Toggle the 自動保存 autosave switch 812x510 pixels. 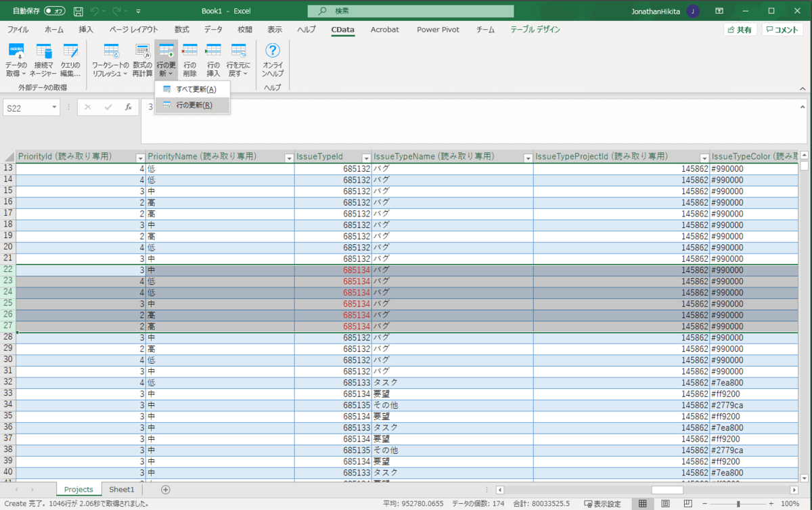click(55, 11)
